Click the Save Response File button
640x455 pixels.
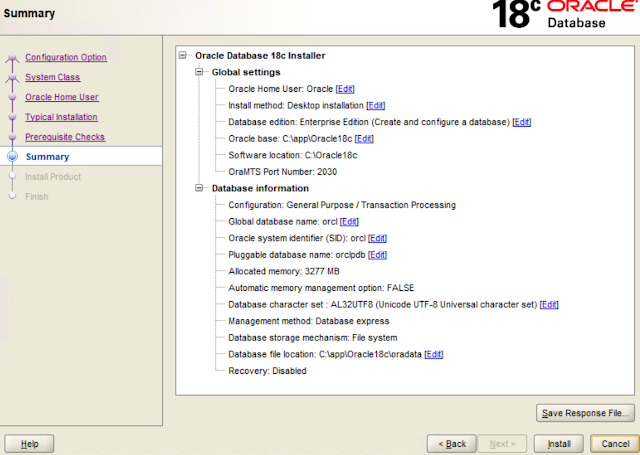tap(585, 413)
